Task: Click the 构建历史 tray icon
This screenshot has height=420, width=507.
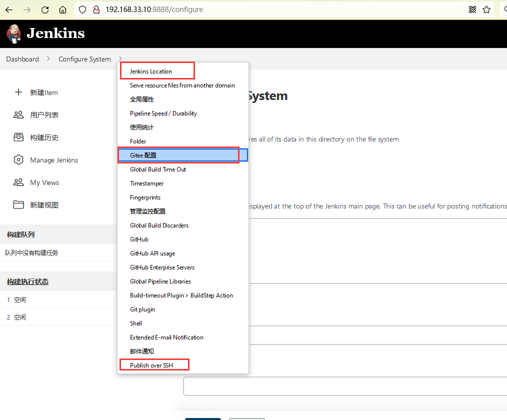Action: click(18, 137)
